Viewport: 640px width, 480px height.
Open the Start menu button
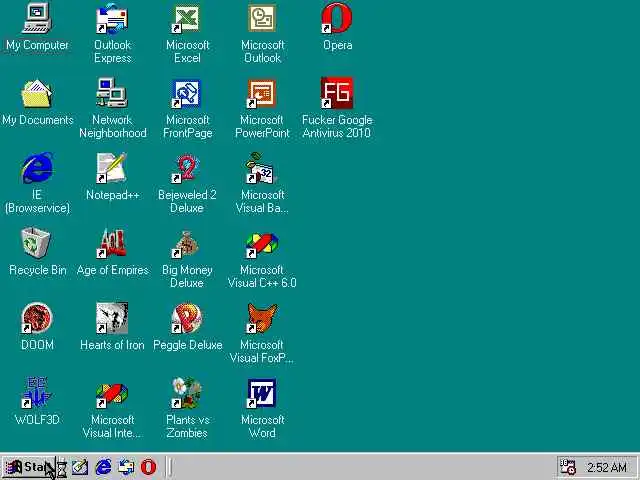[29, 467]
